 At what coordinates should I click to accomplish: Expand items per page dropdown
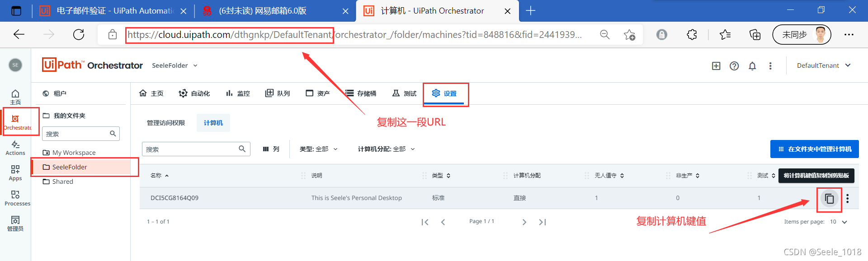[x=839, y=222]
